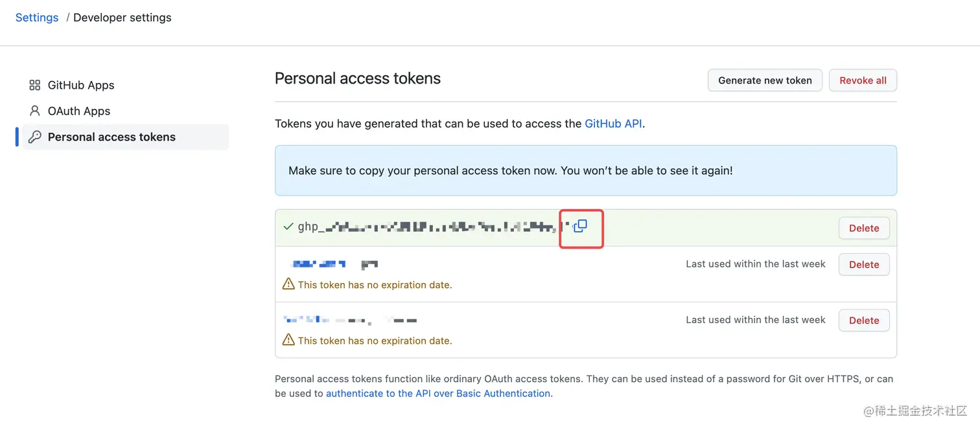Open authenticate to the API over Basic Authentication link
Image resolution: width=980 pixels, height=430 pixels.
coord(438,393)
